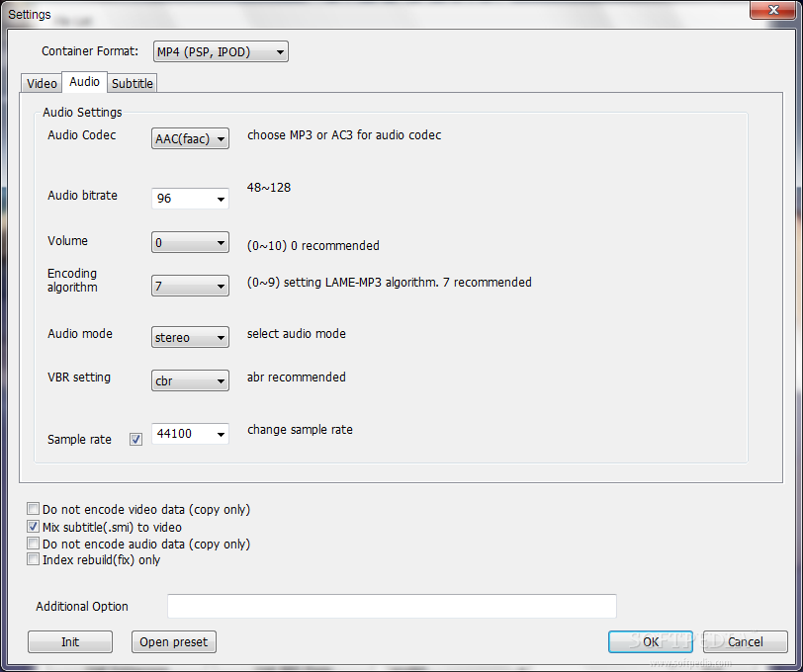Expand the Volume dropdown
This screenshot has width=803, height=672.
190,242
